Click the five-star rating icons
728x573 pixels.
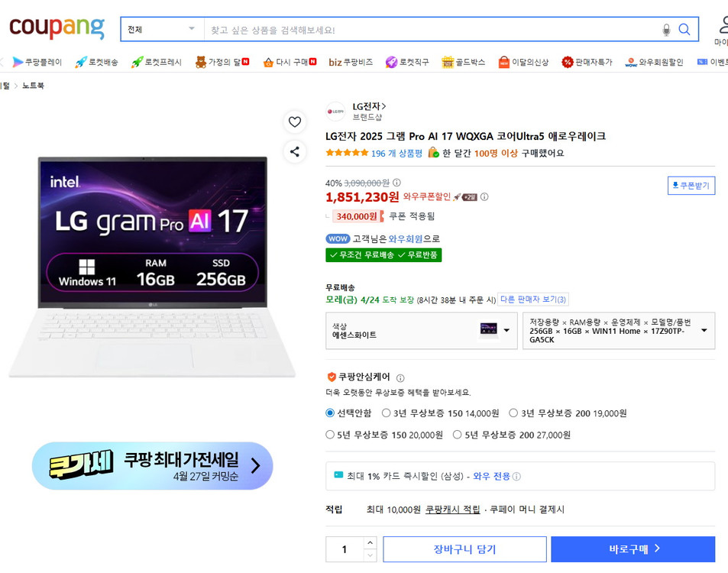[x=347, y=153]
